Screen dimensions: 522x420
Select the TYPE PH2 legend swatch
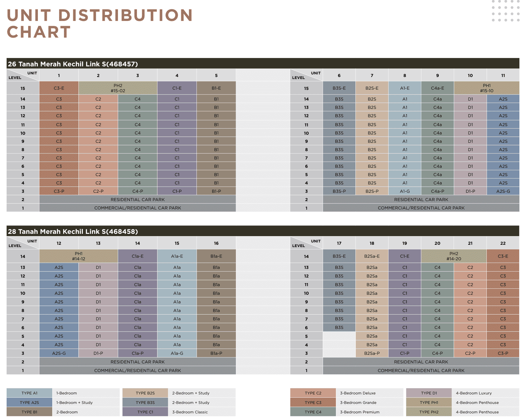[429, 412]
